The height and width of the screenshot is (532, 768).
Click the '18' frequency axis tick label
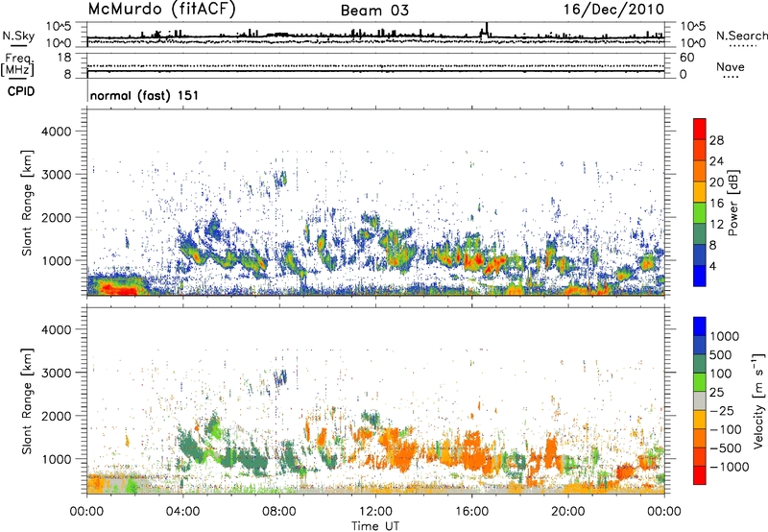pyautogui.click(x=64, y=58)
